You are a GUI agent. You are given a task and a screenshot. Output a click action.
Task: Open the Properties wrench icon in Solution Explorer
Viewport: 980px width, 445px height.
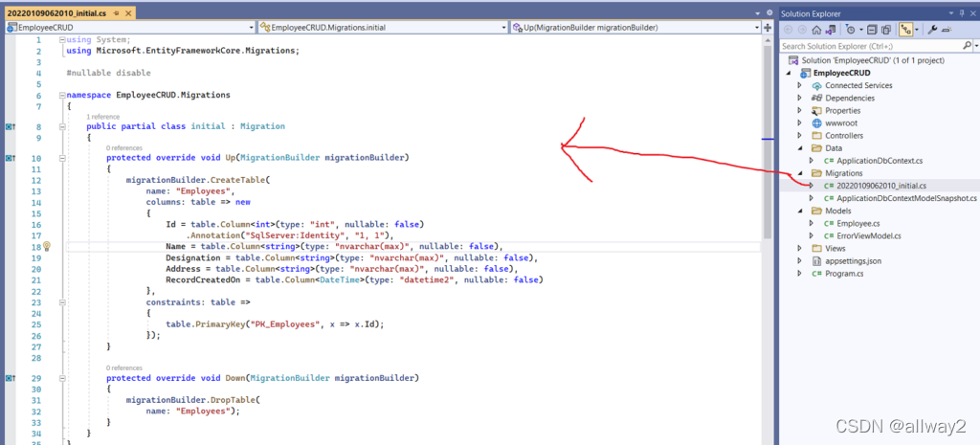[932, 30]
